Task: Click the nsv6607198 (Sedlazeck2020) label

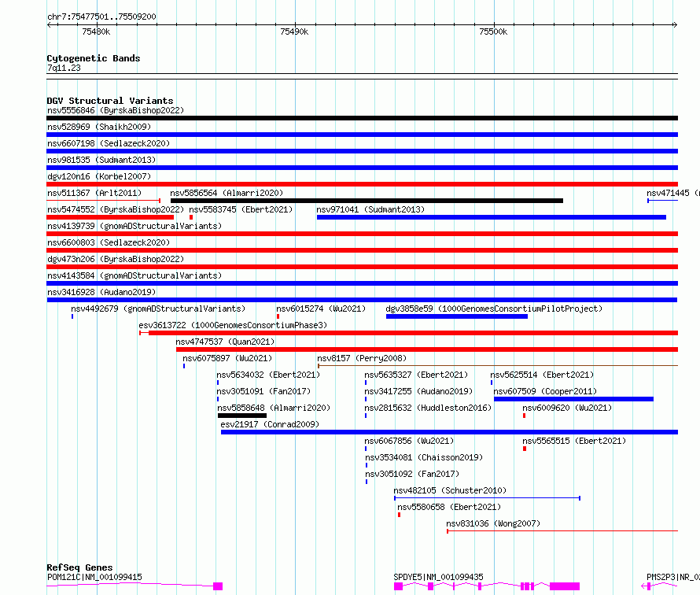Action: 109,143
